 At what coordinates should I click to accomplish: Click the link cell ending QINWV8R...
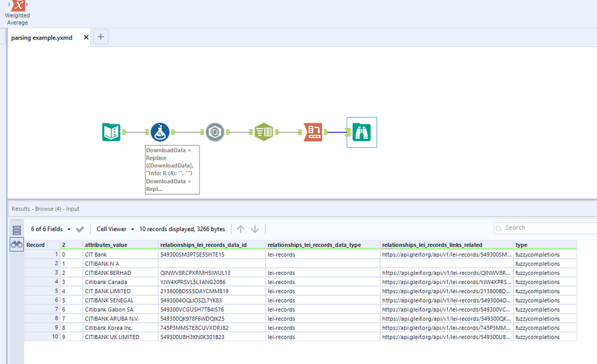447,272
